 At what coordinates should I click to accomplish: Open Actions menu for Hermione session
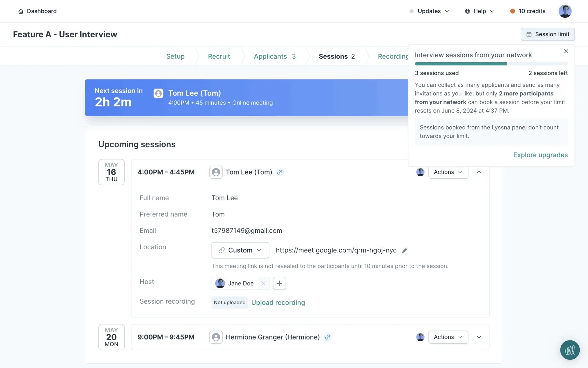pos(448,337)
